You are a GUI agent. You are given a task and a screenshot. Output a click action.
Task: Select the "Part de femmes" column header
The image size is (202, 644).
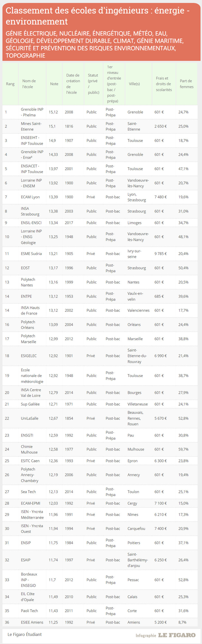pyautogui.click(x=187, y=84)
